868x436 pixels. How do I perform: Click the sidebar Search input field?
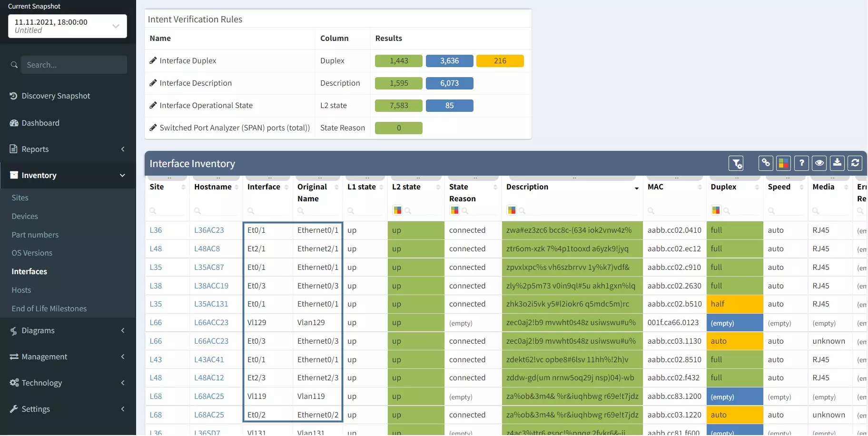coord(74,65)
